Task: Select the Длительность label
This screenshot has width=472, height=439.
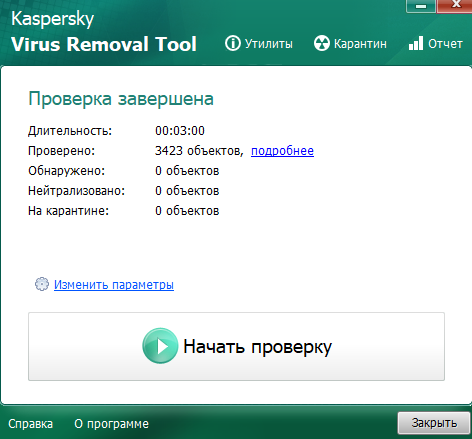Action: (70, 131)
